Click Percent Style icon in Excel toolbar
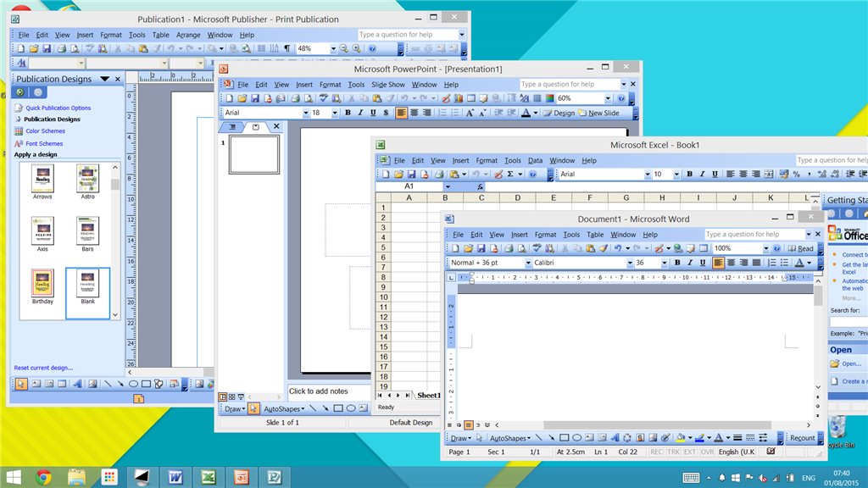 (x=796, y=175)
